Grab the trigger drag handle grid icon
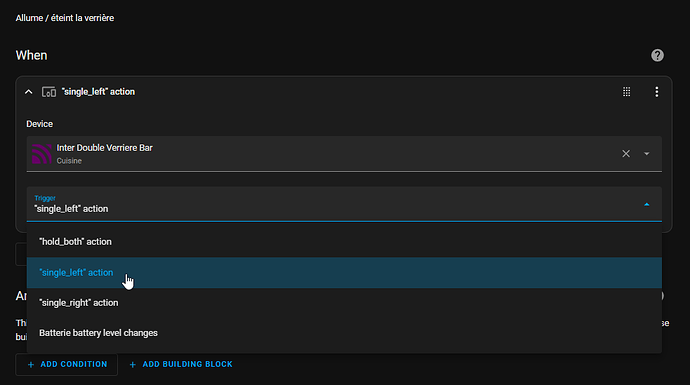Image resolution: width=690 pixels, height=385 pixels. tap(627, 92)
